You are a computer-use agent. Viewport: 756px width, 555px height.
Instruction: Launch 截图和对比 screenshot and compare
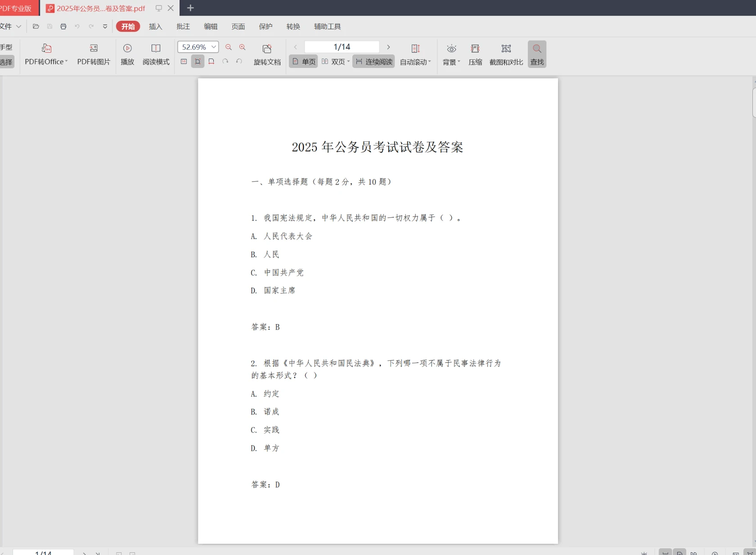pyautogui.click(x=506, y=54)
